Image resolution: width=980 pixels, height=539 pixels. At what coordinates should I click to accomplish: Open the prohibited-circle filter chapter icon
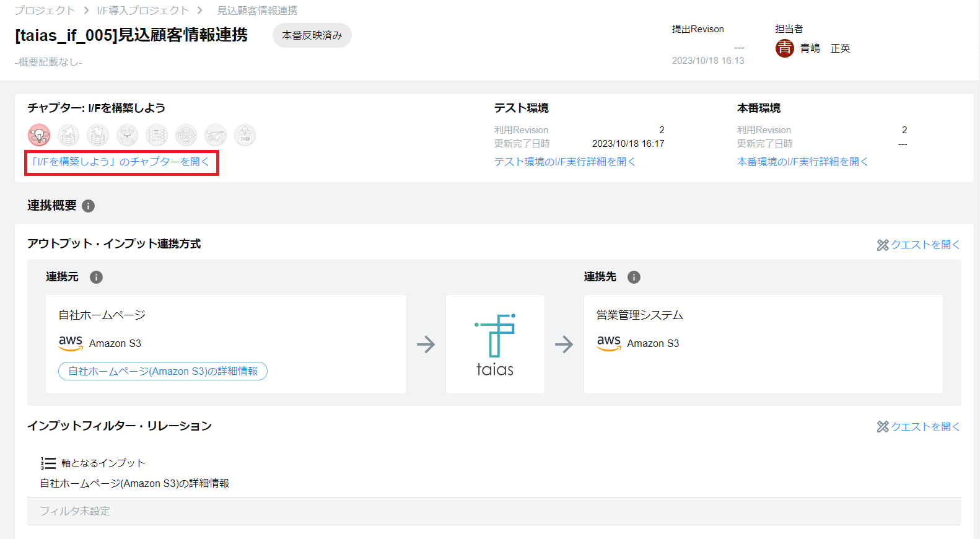186,135
